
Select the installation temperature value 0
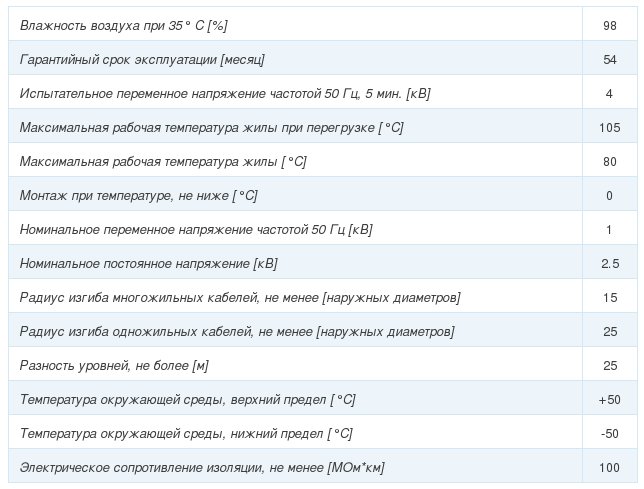[x=609, y=196]
